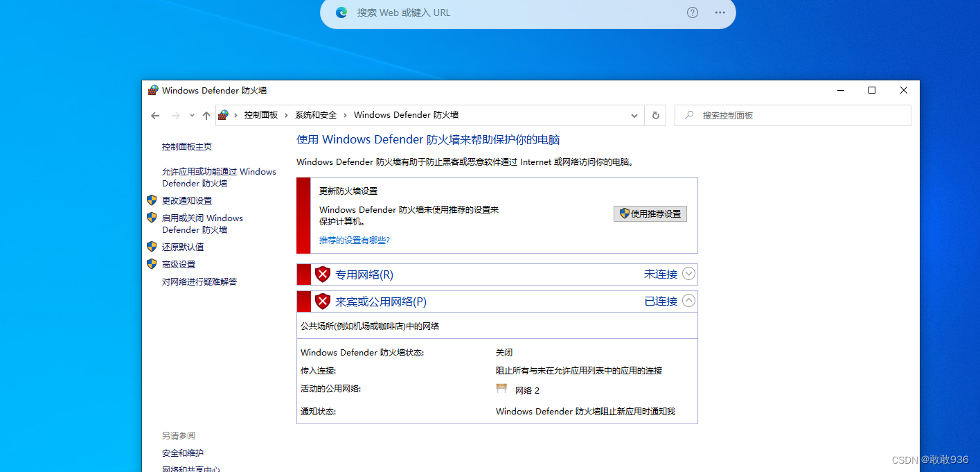Open the three-dot more options menu
980x472 pixels.
tap(720, 12)
